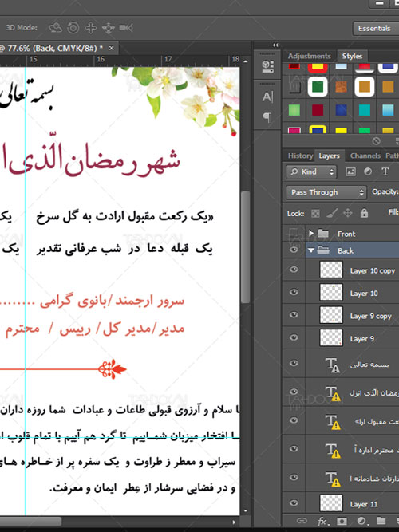Hide Layer 9 visibility eye
Screen dimensions: 399x532
click(x=294, y=337)
